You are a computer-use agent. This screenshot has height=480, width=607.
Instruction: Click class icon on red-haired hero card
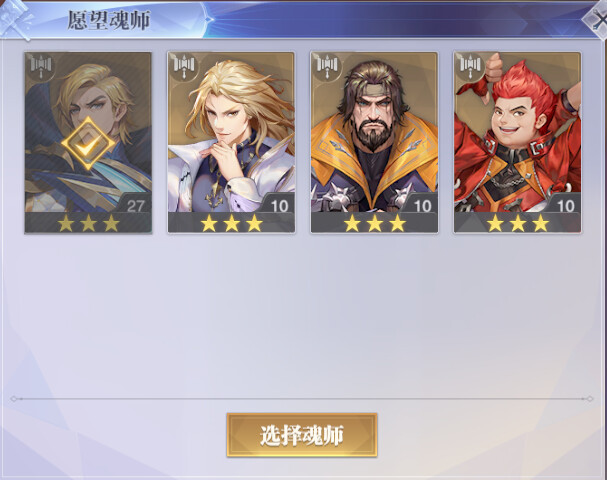tap(470, 67)
